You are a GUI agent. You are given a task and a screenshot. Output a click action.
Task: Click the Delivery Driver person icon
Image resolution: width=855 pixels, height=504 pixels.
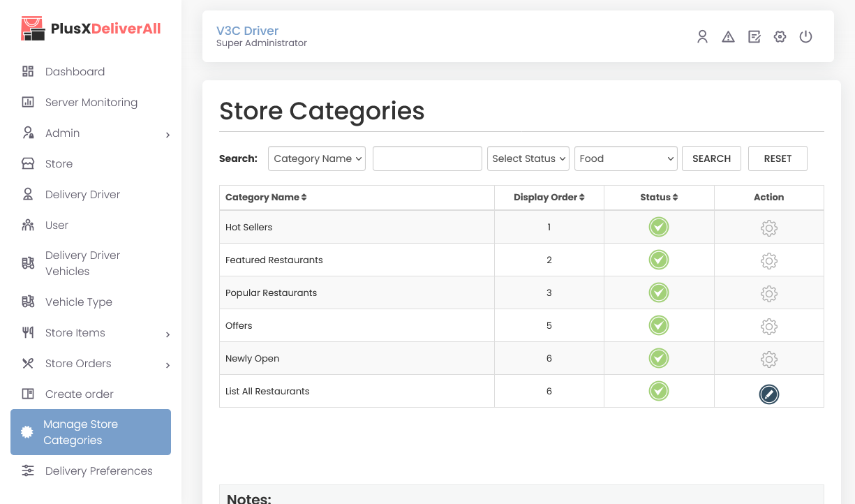click(28, 194)
